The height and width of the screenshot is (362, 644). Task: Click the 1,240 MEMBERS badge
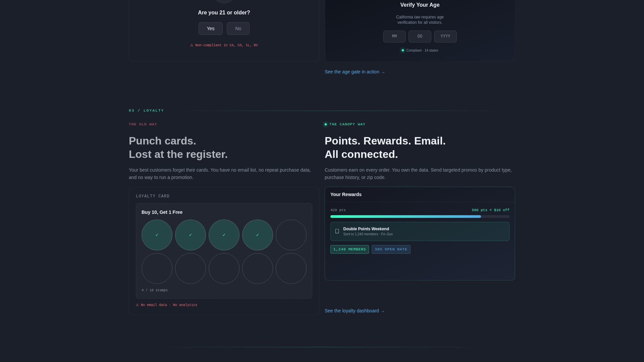click(349, 249)
